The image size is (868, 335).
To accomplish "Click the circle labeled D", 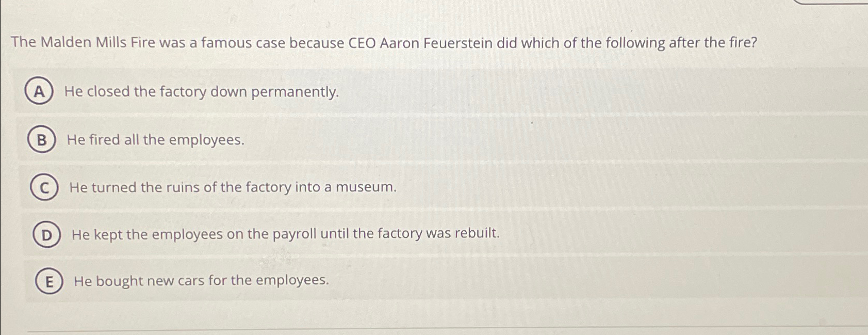I will pyautogui.click(x=47, y=234).
